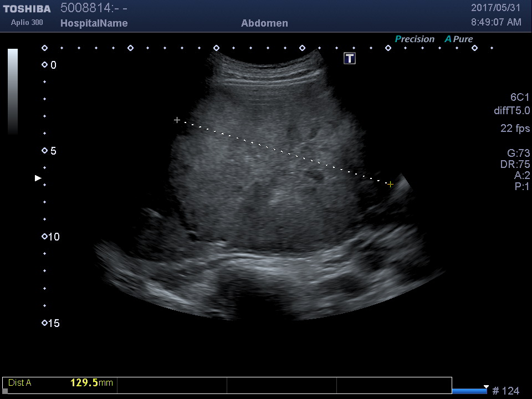This screenshot has width=532, height=399.
Task: Click the grayscale map bar
Action: coord(13,91)
